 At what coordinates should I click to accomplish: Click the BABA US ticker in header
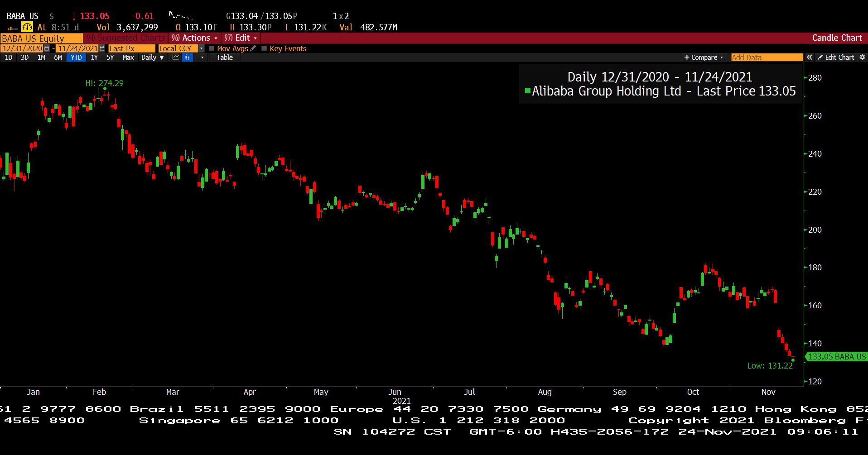pos(23,16)
